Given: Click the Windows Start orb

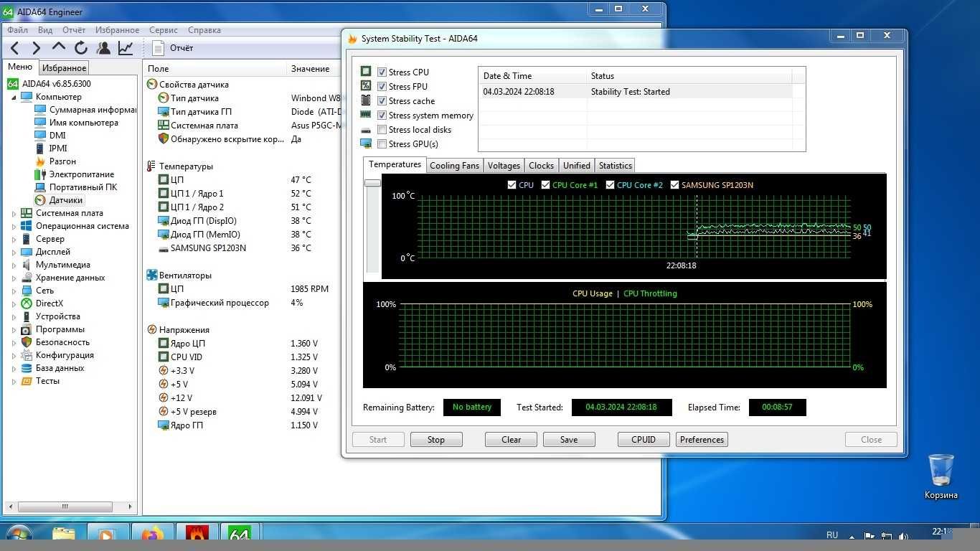Looking at the screenshot, I should pyautogui.click(x=19, y=534).
